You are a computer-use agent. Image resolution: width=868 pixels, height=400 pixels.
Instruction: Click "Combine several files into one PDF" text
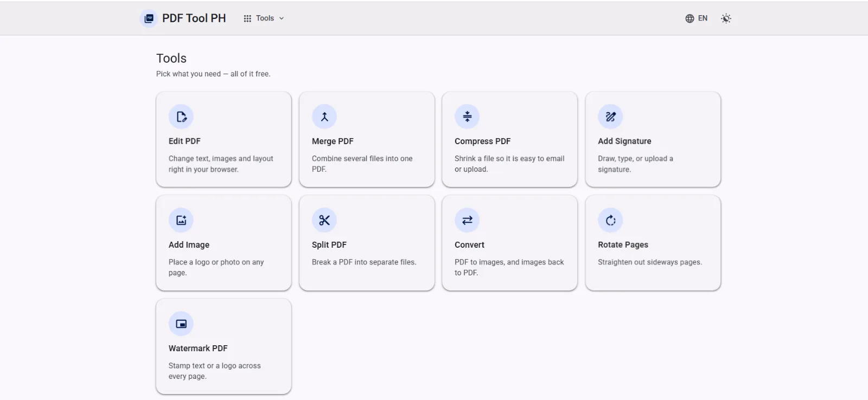coord(362,164)
